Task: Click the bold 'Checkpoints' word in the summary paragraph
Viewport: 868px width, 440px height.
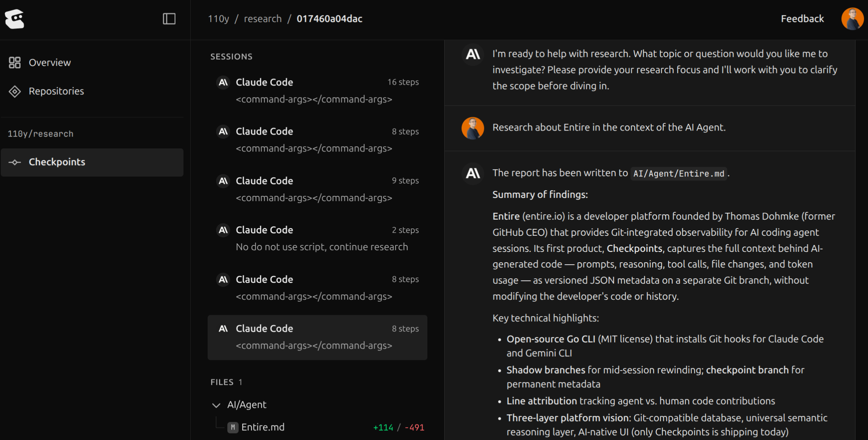Action: tap(634, 249)
